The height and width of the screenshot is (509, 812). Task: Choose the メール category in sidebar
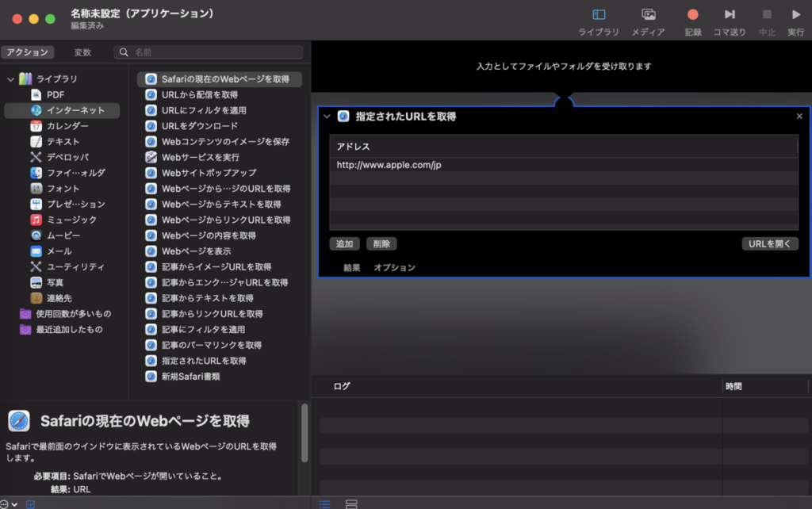59,251
